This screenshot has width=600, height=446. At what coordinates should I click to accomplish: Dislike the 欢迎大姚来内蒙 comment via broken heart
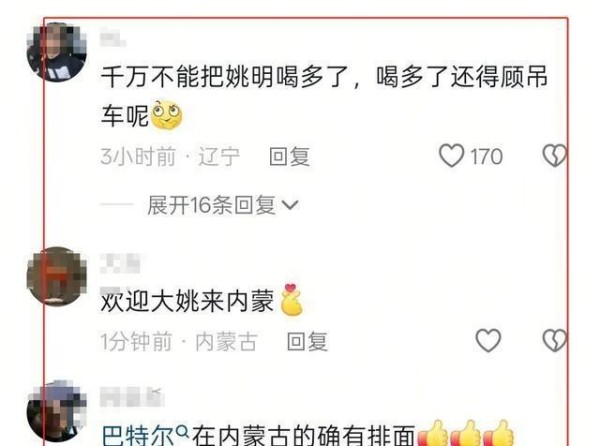(554, 340)
